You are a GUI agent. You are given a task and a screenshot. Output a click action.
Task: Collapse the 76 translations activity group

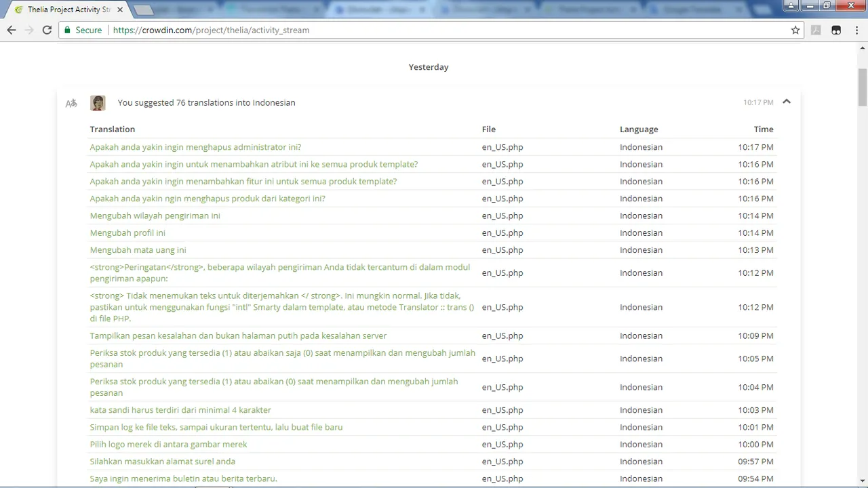tap(787, 102)
